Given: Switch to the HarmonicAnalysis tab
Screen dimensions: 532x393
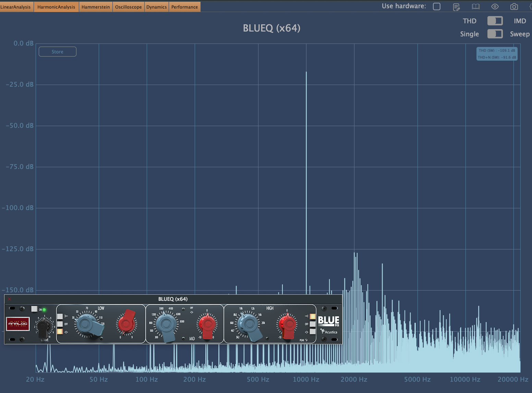Looking at the screenshot, I should tap(56, 7).
